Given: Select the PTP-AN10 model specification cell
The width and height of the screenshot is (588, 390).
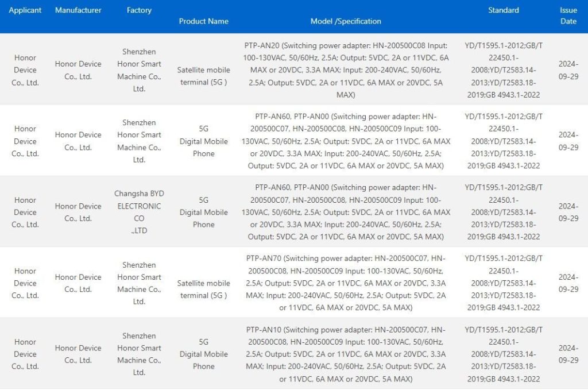Looking at the screenshot, I should [x=346, y=354].
